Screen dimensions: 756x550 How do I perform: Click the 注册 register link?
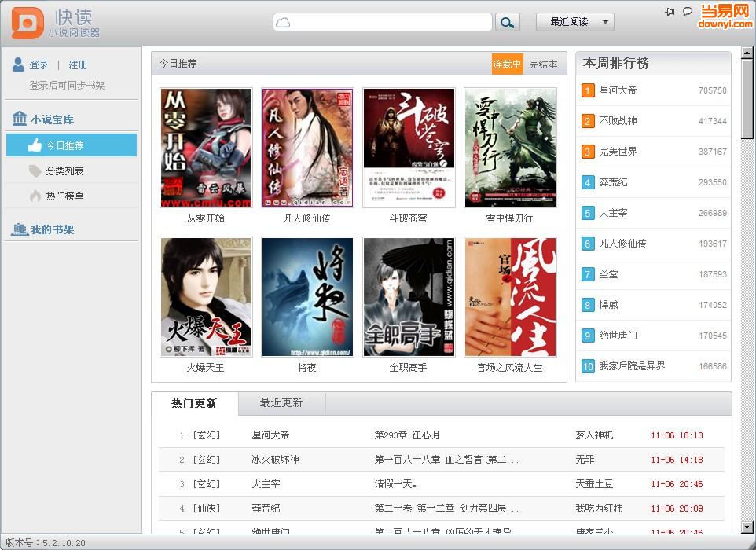tap(78, 65)
